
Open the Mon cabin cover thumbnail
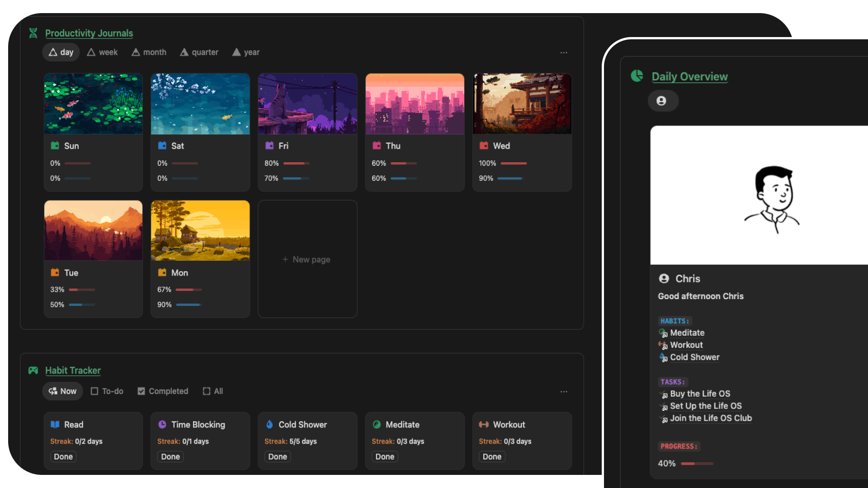[x=200, y=230]
